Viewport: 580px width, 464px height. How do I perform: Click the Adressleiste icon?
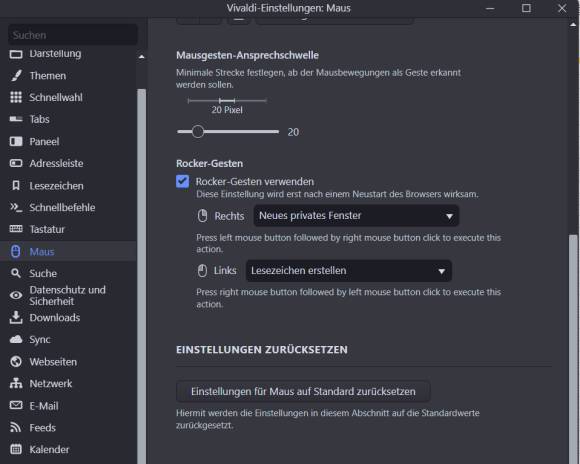coord(16,163)
